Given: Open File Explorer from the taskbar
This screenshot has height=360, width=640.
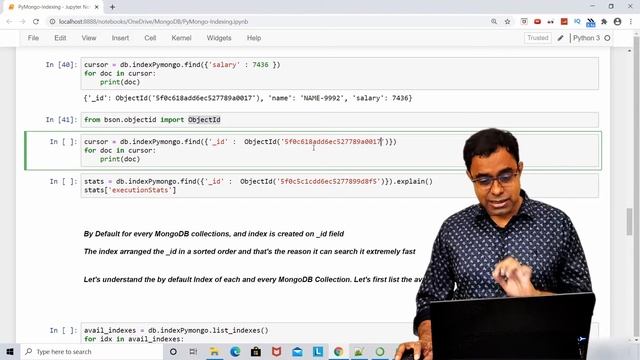Looking at the screenshot, I should (214, 351).
